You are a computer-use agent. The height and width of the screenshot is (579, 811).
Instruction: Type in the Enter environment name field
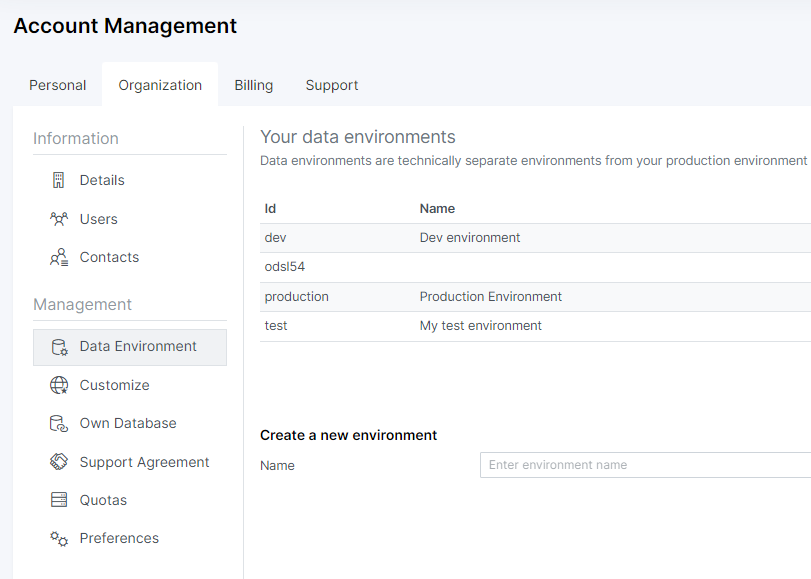(640, 465)
